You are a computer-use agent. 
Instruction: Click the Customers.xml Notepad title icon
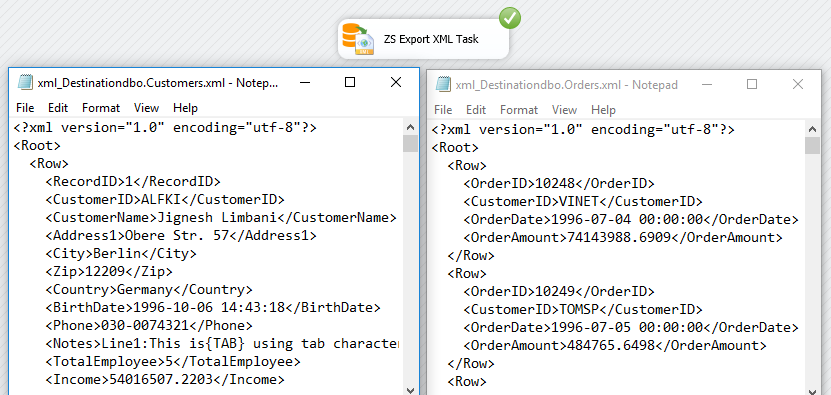(24, 82)
